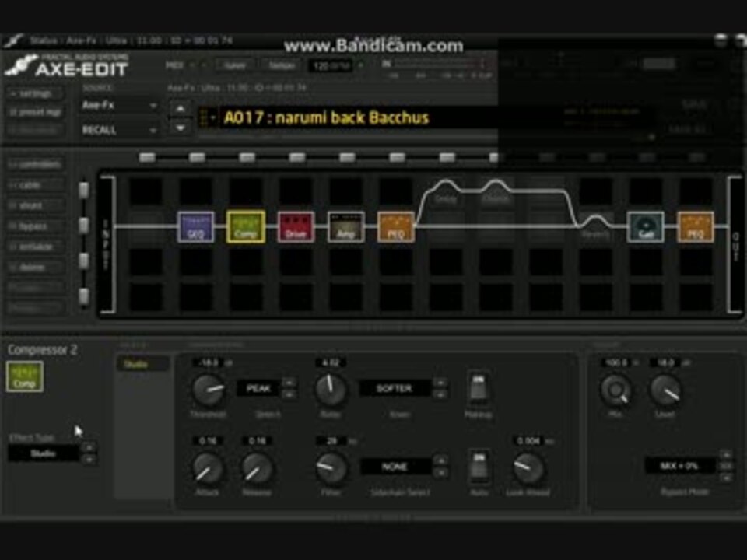Step to previous preset with up arrow
The image size is (747, 560).
pyautogui.click(x=180, y=109)
